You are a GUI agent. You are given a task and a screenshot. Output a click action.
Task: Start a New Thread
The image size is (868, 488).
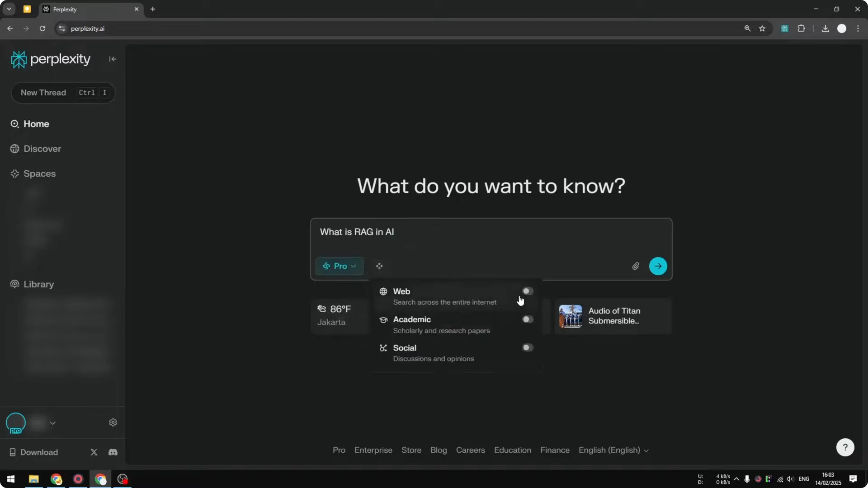click(x=43, y=93)
